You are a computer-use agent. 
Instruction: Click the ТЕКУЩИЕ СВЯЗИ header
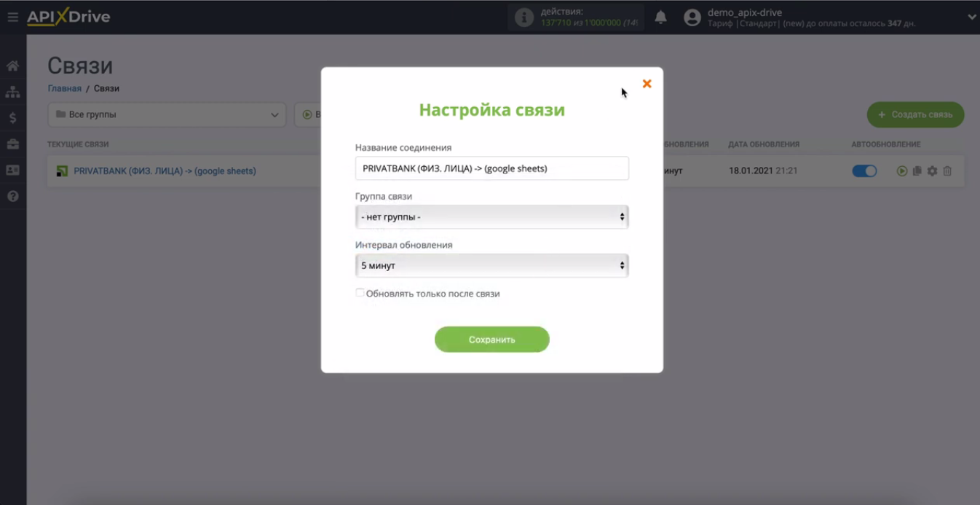click(x=78, y=144)
